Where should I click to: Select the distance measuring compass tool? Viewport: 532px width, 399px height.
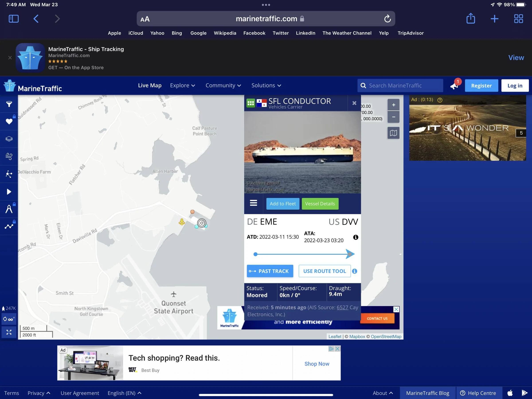(9, 209)
